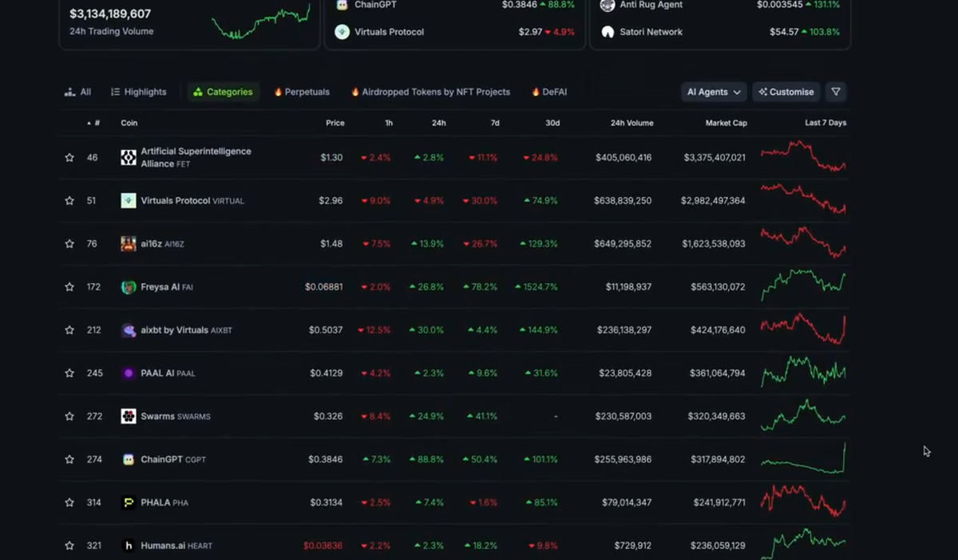
Task: Star the Humans.ai row
Action: (x=69, y=546)
